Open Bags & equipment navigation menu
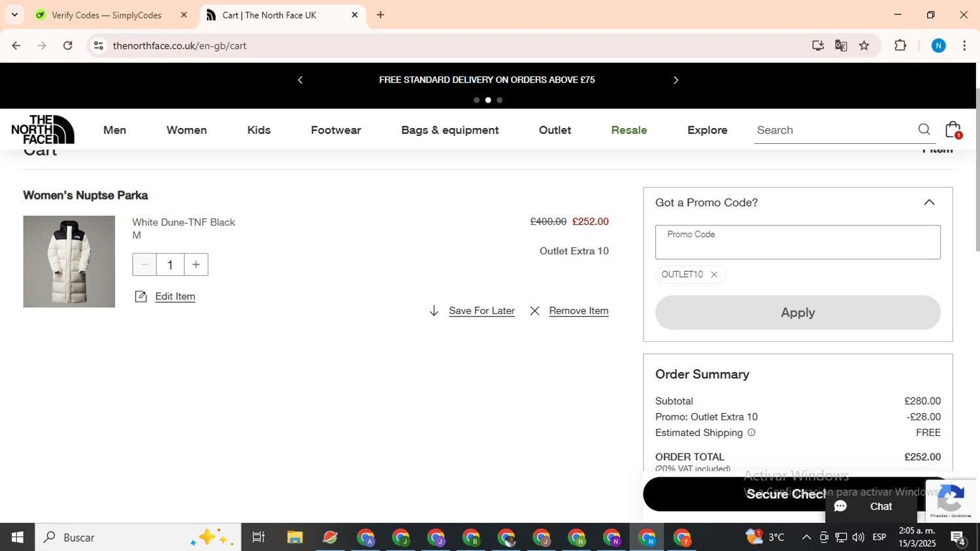 coord(450,130)
